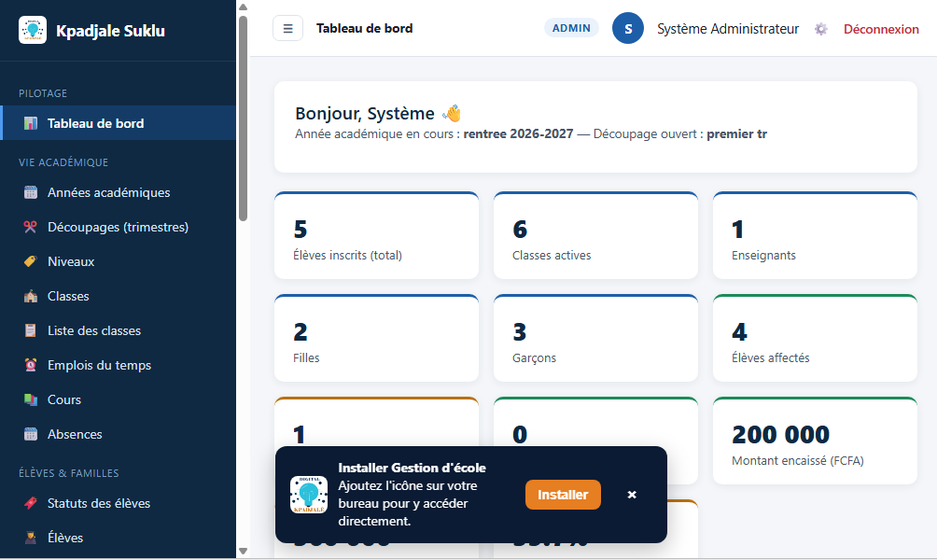Open the Absences page
This screenshot has width=937, height=560.
click(119, 435)
